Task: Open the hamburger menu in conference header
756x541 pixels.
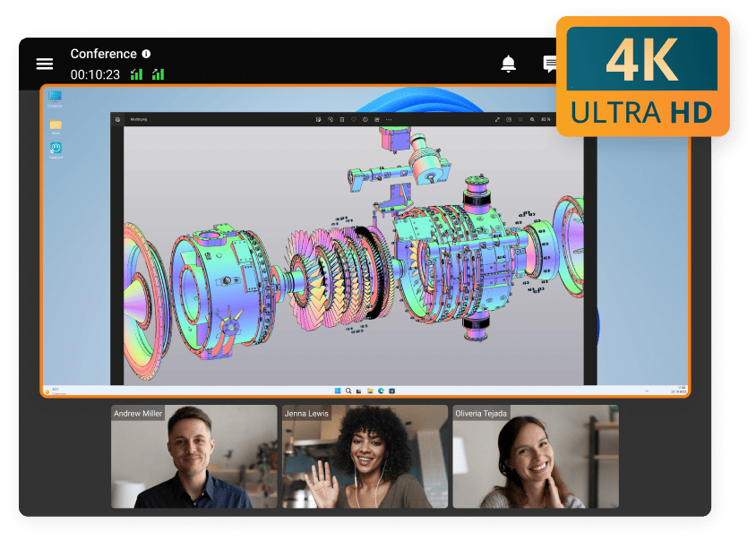Action: click(45, 64)
